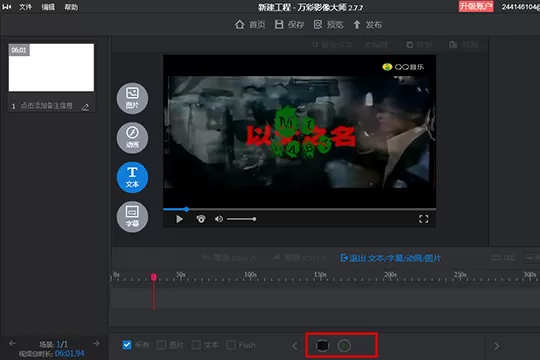
Task: Click 退出 文本/字幕/动画/图片 exit link
Action: click(x=390, y=258)
